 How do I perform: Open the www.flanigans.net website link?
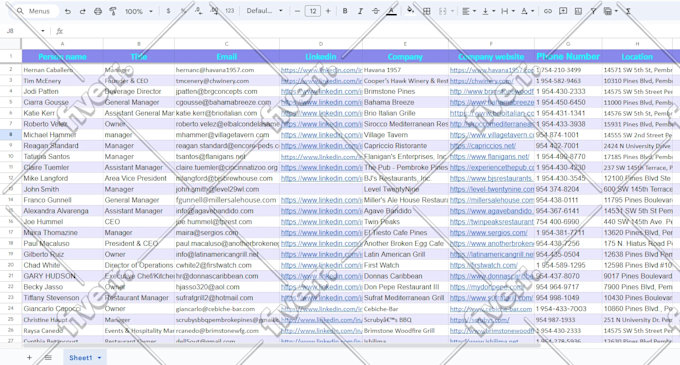pyautogui.click(x=490, y=156)
